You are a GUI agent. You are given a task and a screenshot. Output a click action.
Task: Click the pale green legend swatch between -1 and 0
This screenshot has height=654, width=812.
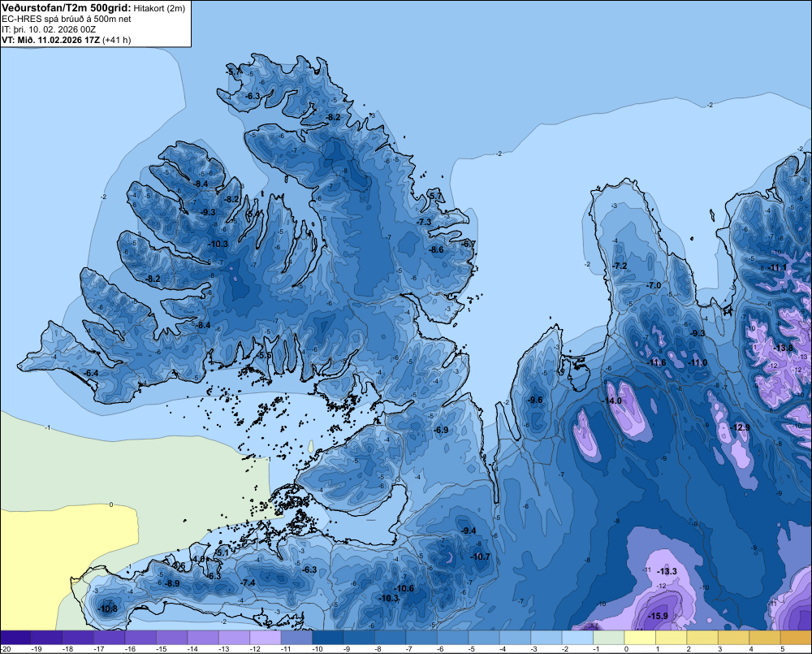pos(609,637)
